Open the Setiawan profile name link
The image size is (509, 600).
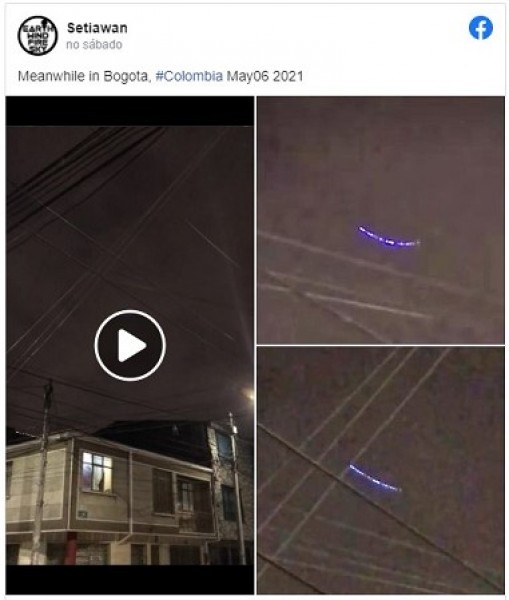[97, 28]
